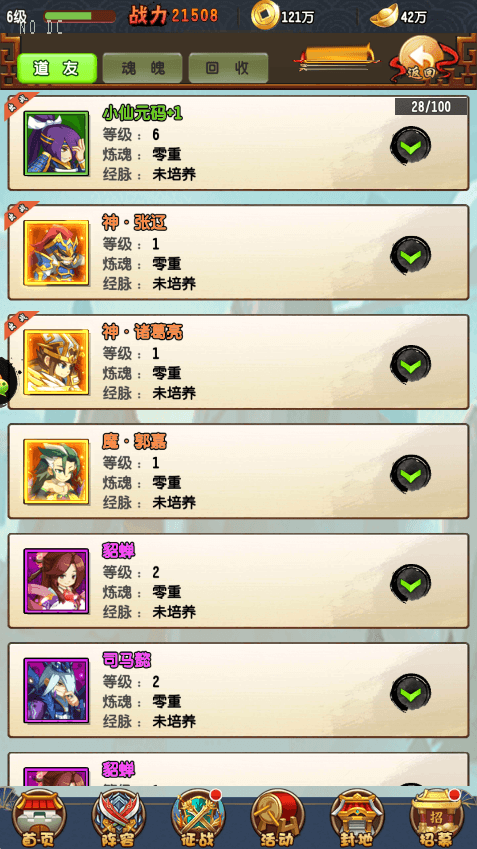Switch to the 魂魄 tab

[143, 68]
